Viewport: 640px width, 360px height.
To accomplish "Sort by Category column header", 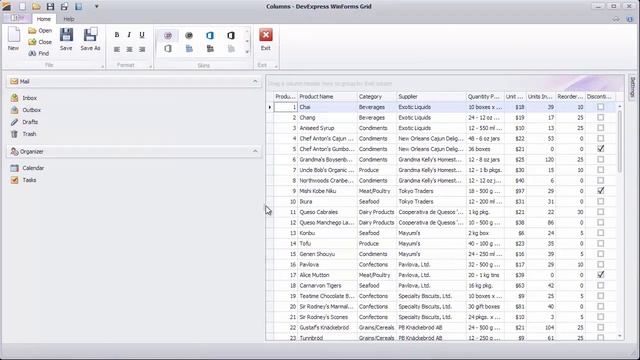I will point(376,97).
